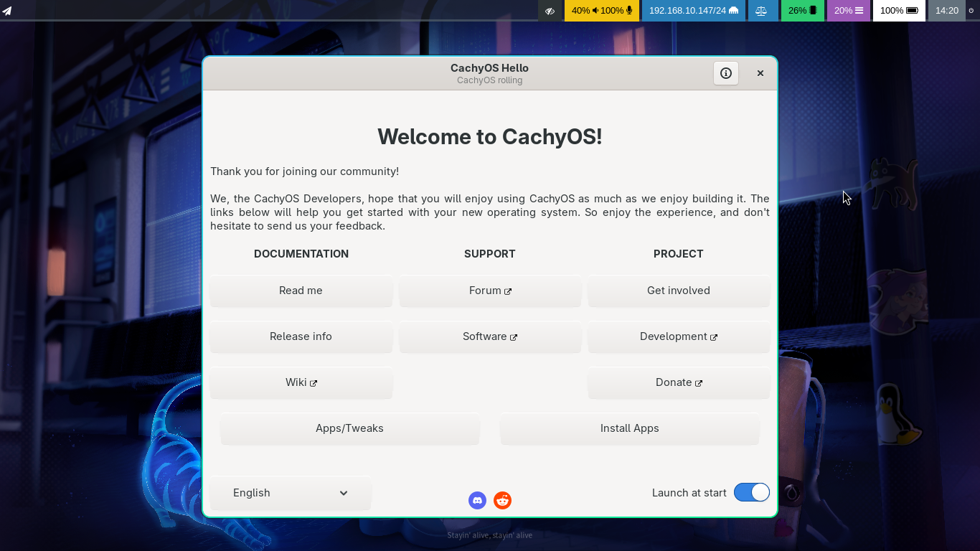Click the volume and microphone module
Screen dimensions: 980x551
(602, 11)
